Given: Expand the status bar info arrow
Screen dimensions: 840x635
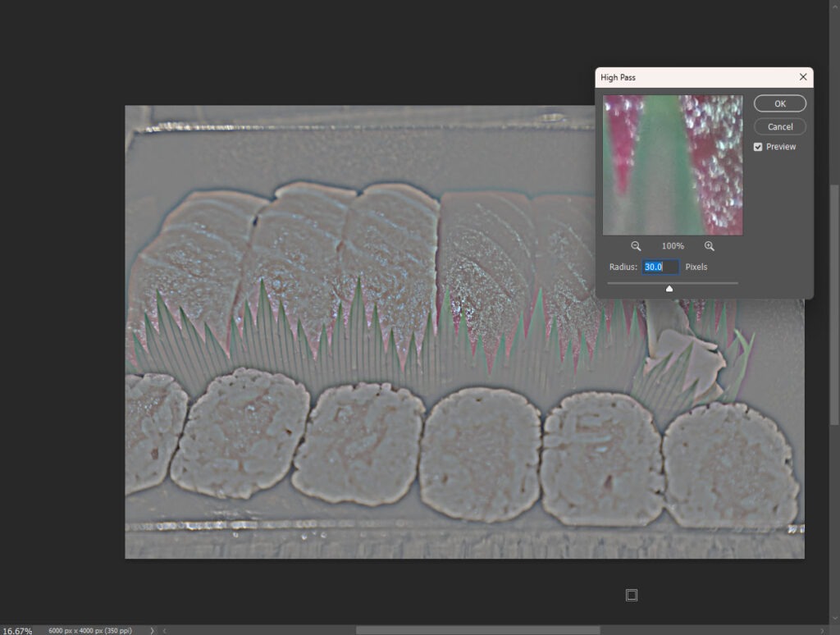Looking at the screenshot, I should point(152,630).
